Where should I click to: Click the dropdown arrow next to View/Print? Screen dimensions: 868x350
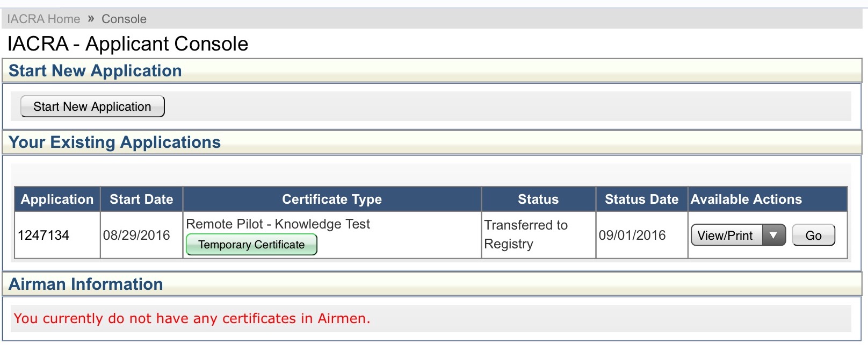pos(773,235)
